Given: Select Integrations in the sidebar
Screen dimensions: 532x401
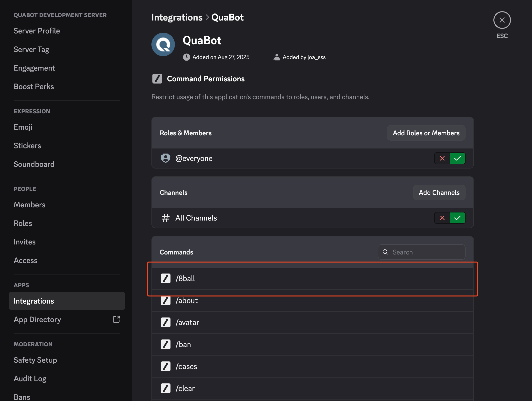Looking at the screenshot, I should click(x=67, y=301).
